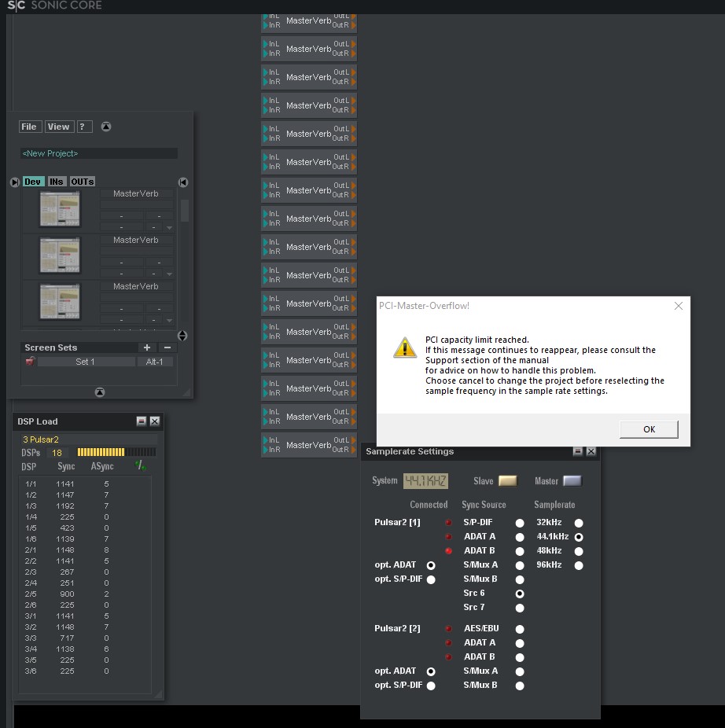Click the yellow DSP load meter bar
Image resolution: width=725 pixels, height=728 pixels.
tap(116, 452)
